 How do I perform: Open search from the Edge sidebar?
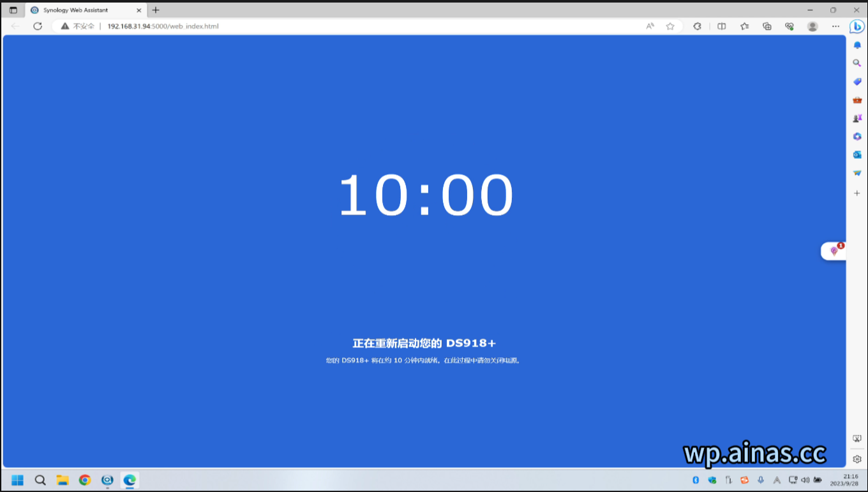(x=857, y=63)
